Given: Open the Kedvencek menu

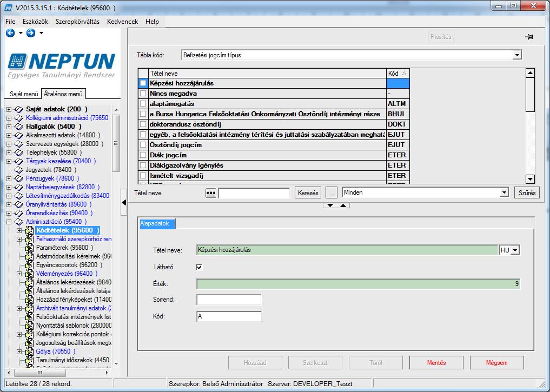Looking at the screenshot, I should coord(122,22).
